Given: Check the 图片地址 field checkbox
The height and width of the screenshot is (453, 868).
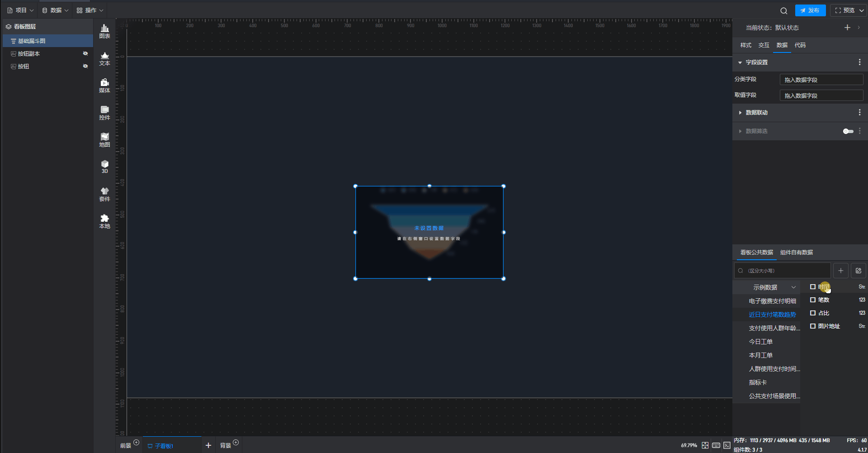Looking at the screenshot, I should [813, 326].
